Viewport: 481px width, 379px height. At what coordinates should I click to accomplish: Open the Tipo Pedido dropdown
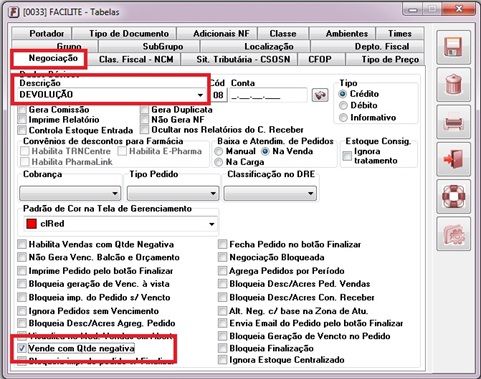(173, 193)
